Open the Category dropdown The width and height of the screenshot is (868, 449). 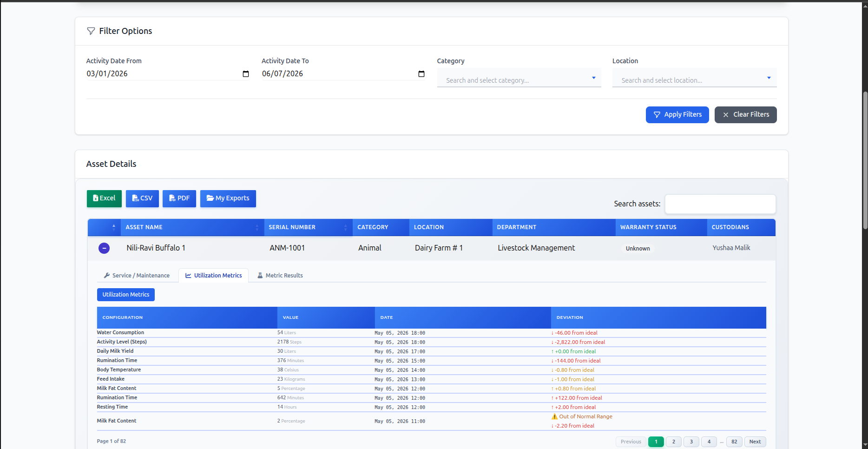(x=519, y=78)
